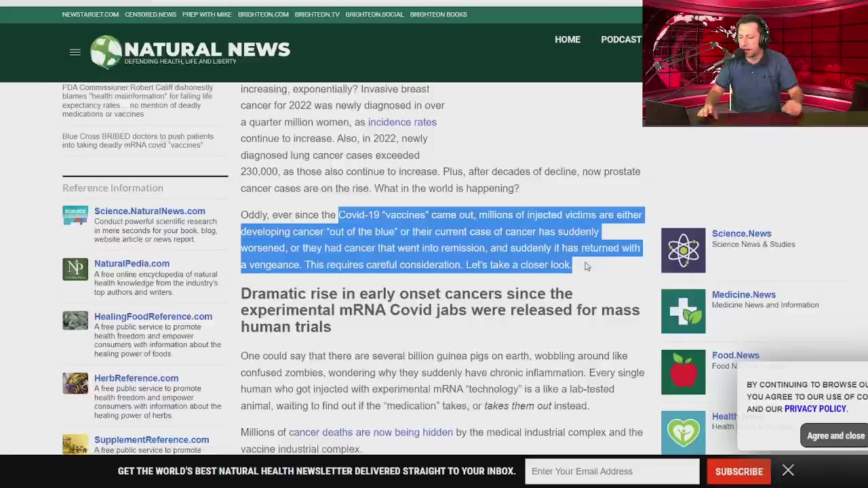Open the Medicine.News title link
Screen dimensions: 868x488
pos(743,295)
